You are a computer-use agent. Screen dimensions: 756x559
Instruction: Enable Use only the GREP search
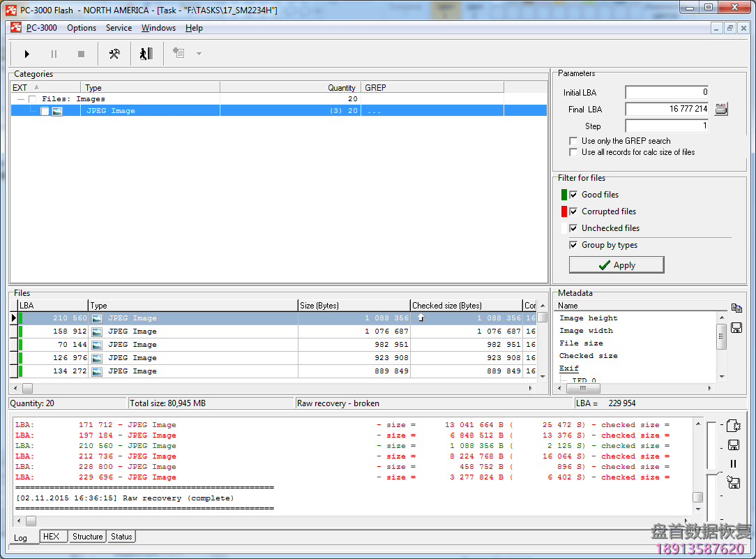573,141
